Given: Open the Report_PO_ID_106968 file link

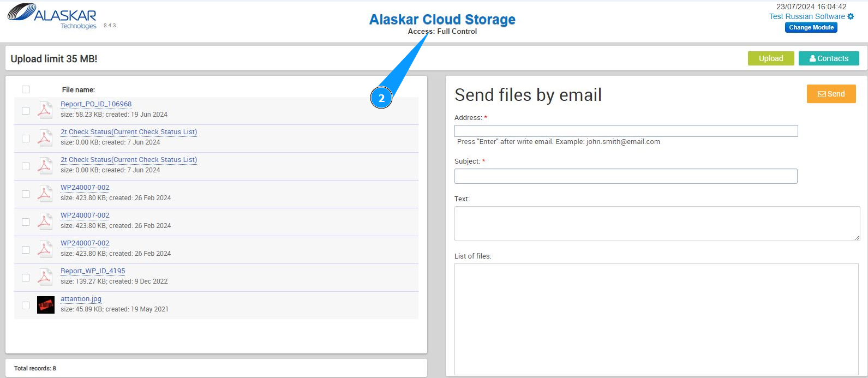Looking at the screenshot, I should [x=96, y=104].
